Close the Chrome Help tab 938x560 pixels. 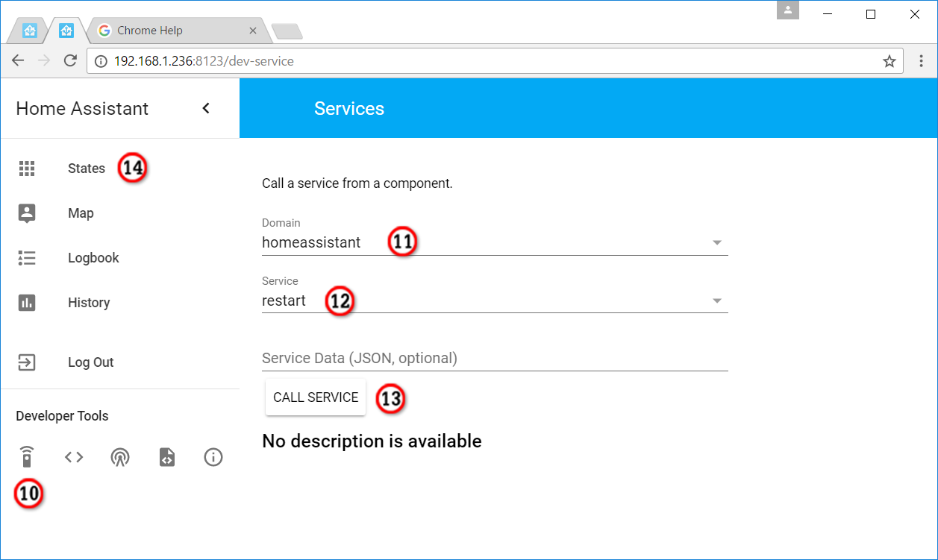[253, 31]
